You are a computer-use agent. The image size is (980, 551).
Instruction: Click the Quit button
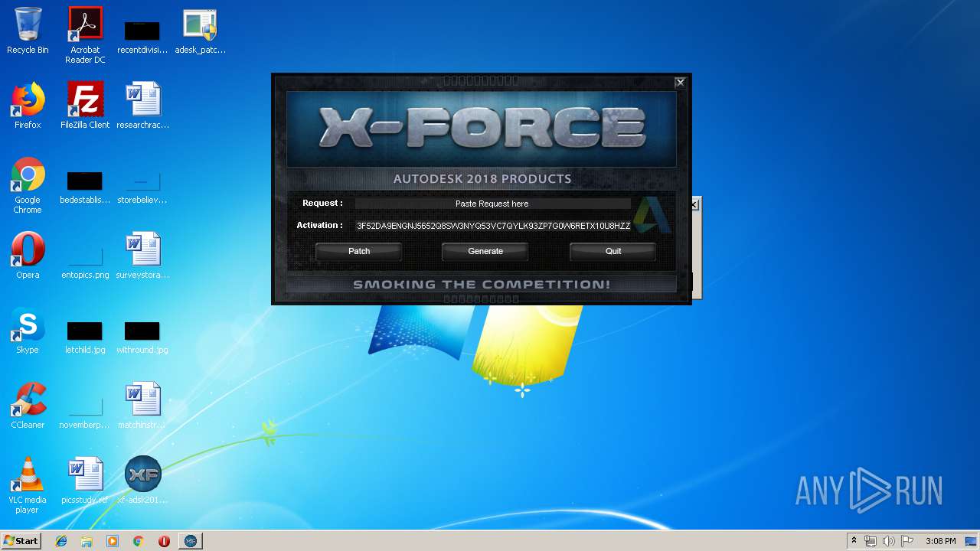(x=613, y=251)
